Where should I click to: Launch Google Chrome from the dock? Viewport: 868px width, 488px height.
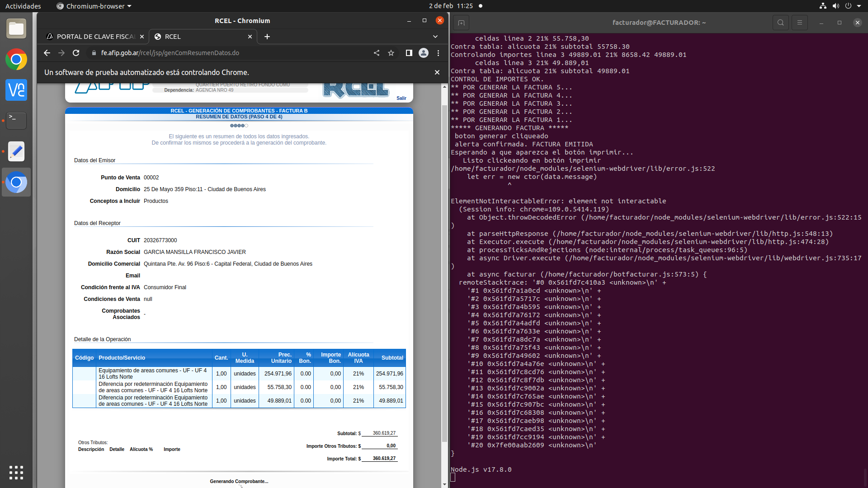pyautogui.click(x=16, y=60)
